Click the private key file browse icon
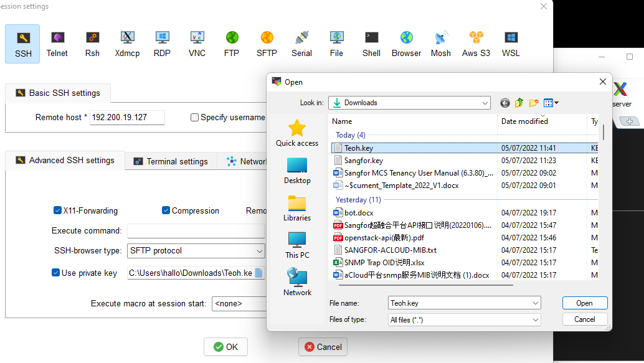 pyautogui.click(x=258, y=273)
